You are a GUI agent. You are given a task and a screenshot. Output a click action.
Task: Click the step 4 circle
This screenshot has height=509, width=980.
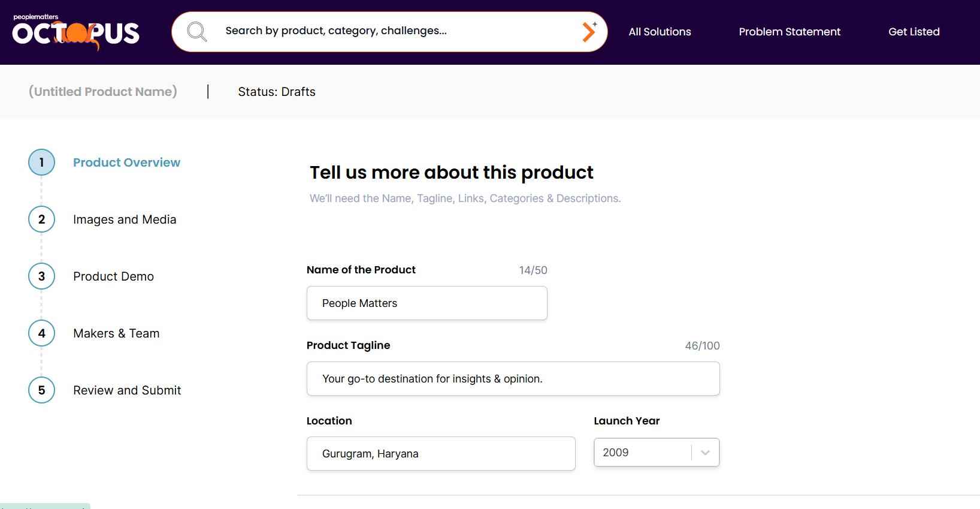41,333
